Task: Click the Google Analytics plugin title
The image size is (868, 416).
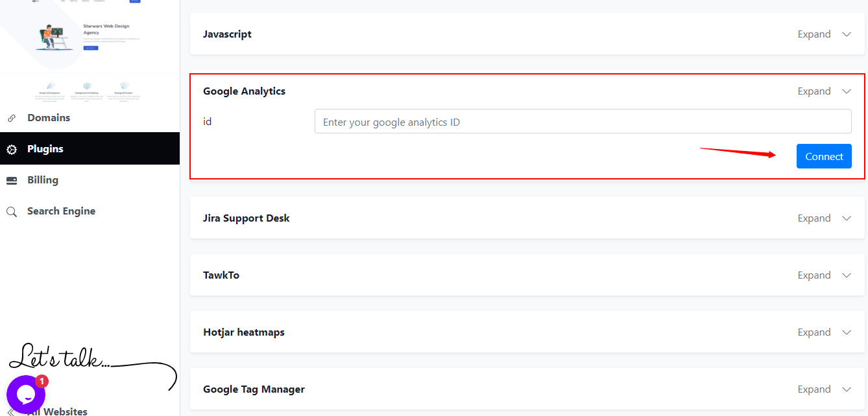Action: (244, 91)
